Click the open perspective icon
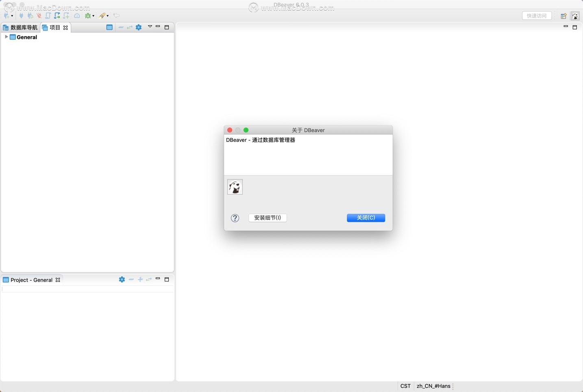This screenshot has height=392, width=583. coord(563,16)
